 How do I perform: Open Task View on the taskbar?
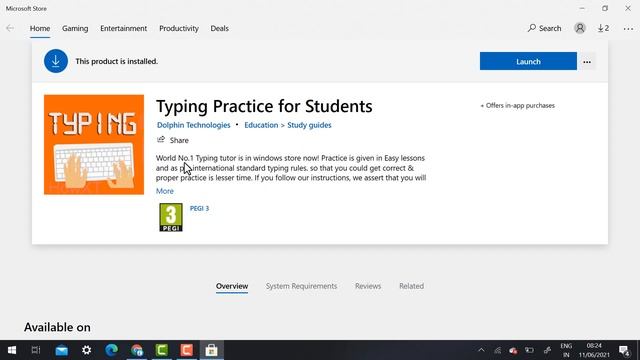click(36, 350)
